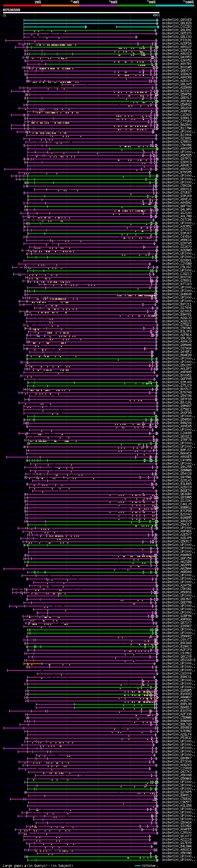Select the UniRef100_B9HCS1 label
The width and height of the screenshot is (197, 868).
[x=177, y=676]
